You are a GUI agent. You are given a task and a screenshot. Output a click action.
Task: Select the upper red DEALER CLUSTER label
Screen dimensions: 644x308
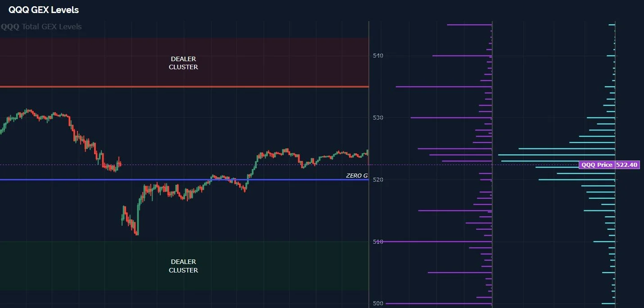pos(183,63)
